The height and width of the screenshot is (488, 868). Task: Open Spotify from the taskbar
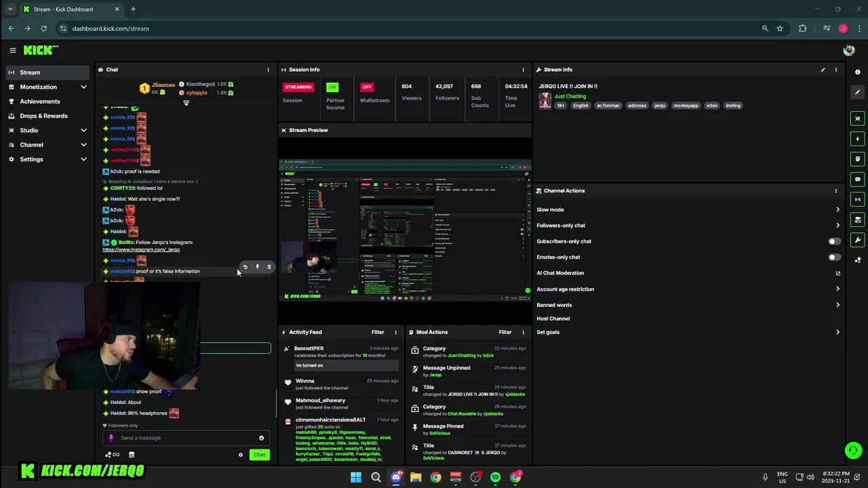(x=496, y=477)
